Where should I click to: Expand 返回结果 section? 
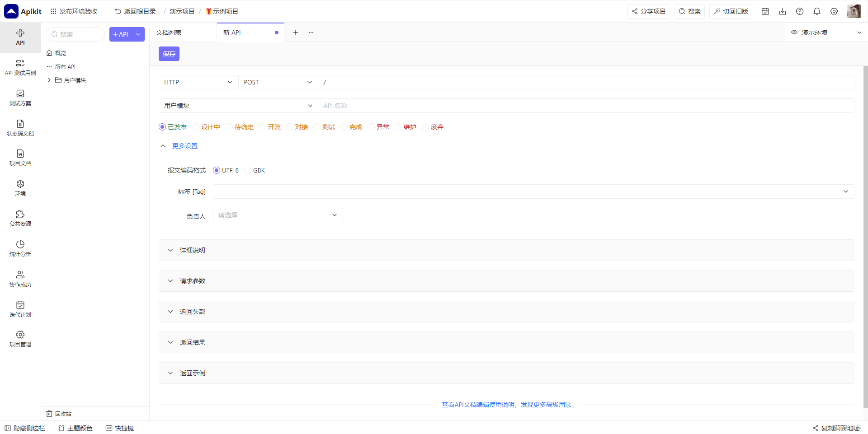coord(506,342)
